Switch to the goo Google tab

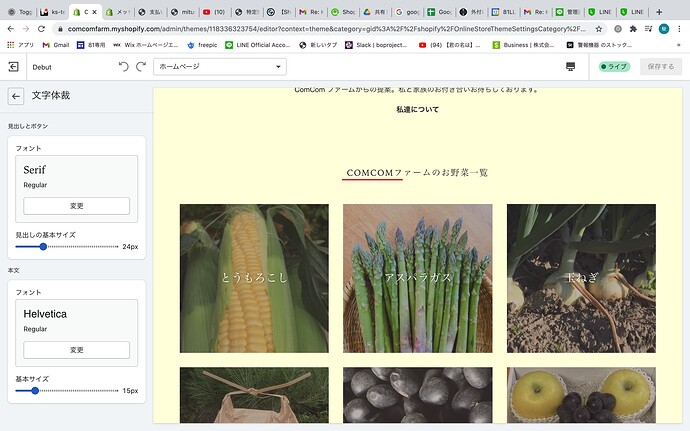click(x=407, y=12)
